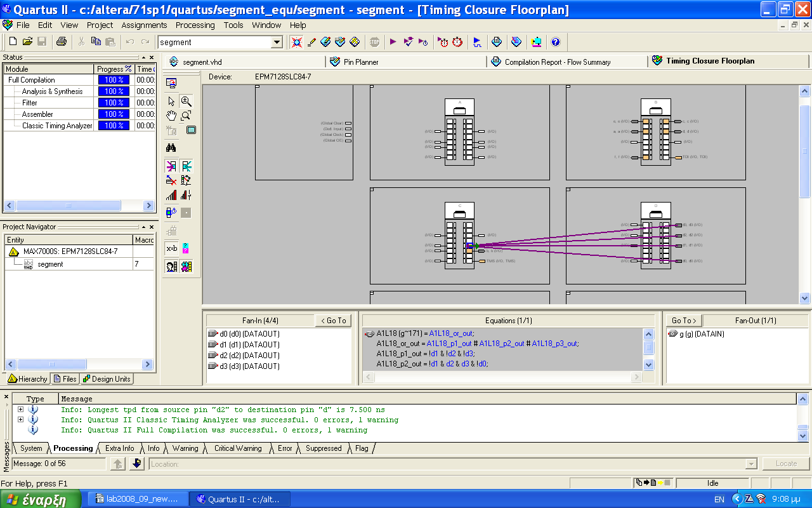Toggle the zoom magnifier tool
The image size is (812, 508).
186,101
